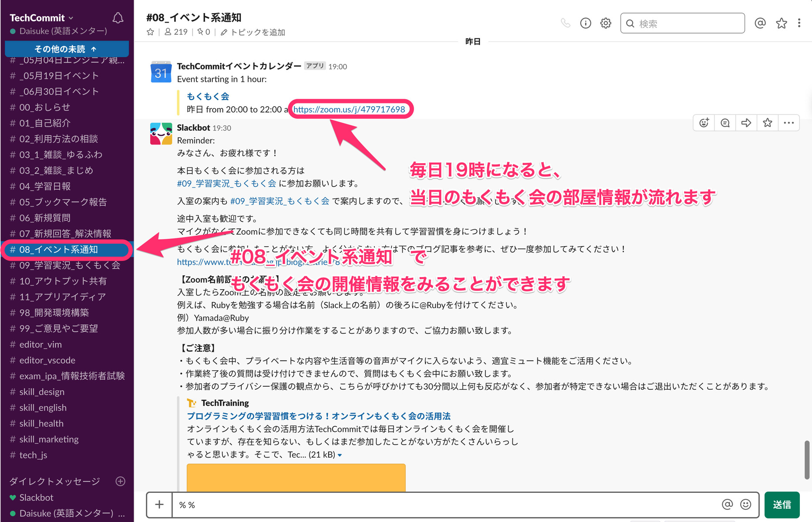The width and height of the screenshot is (812, 522).
Task: Add reaction to Slackbot message
Action: click(x=704, y=123)
